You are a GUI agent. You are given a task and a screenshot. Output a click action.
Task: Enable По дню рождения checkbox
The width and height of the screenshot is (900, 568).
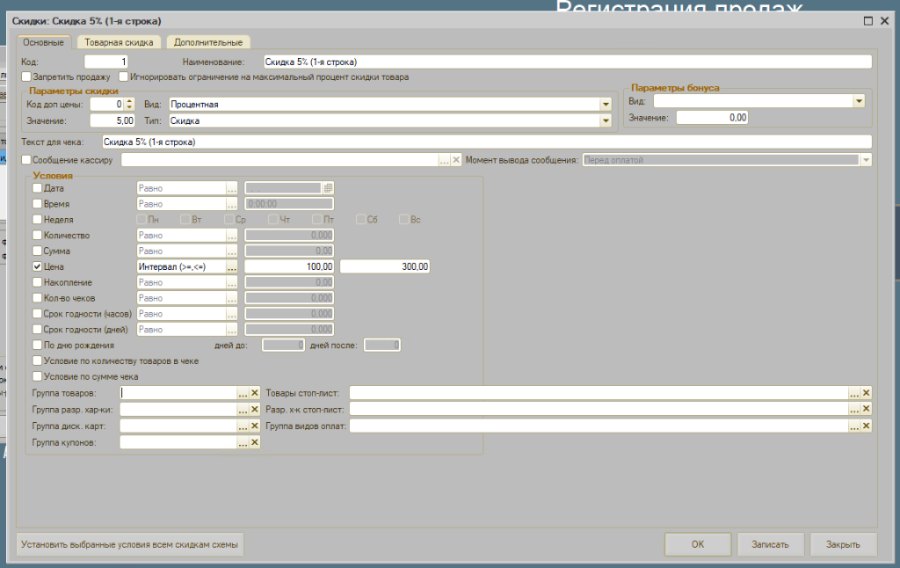pos(37,345)
